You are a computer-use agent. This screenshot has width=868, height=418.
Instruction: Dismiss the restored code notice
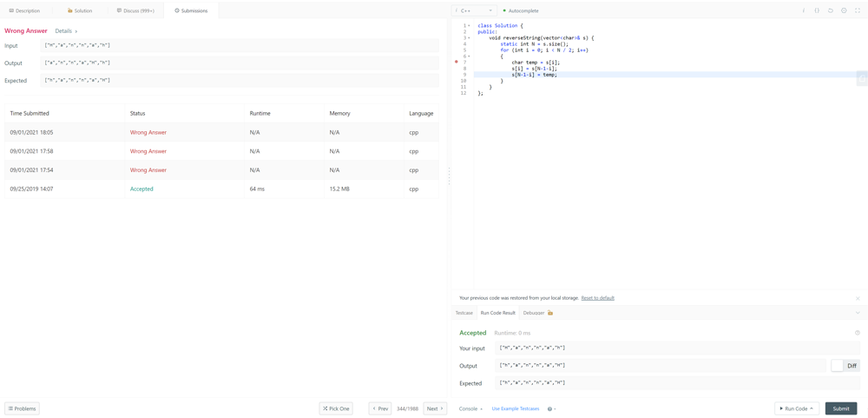858,298
